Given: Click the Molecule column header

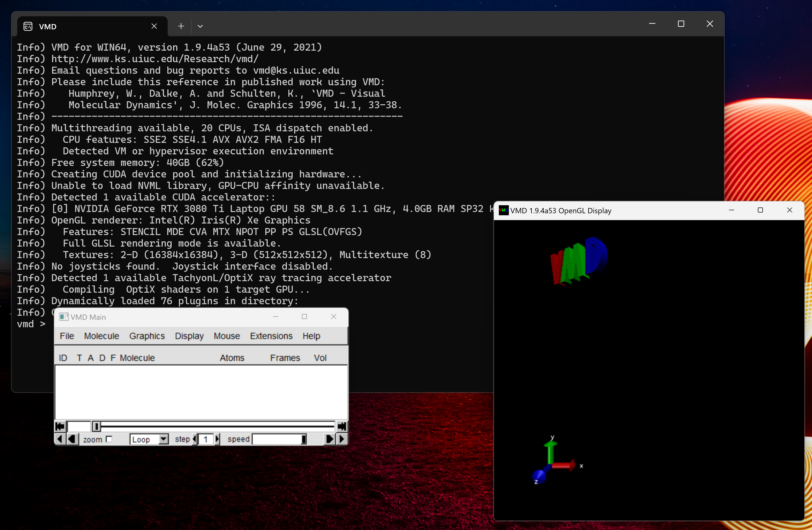Looking at the screenshot, I should click(x=137, y=358).
